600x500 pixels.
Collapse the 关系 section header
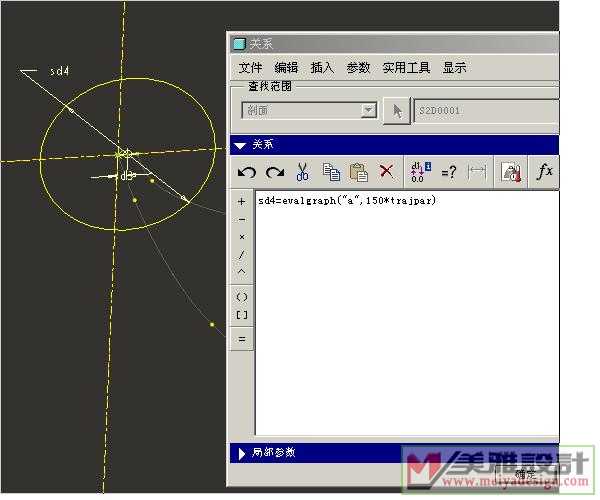point(240,145)
